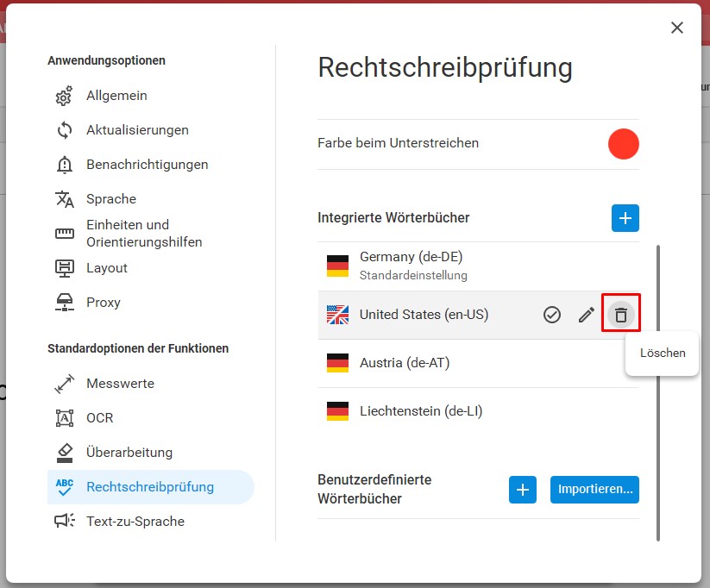Image resolution: width=710 pixels, height=588 pixels.
Task: Go to Benachrichtigungen settings
Action: (150, 165)
